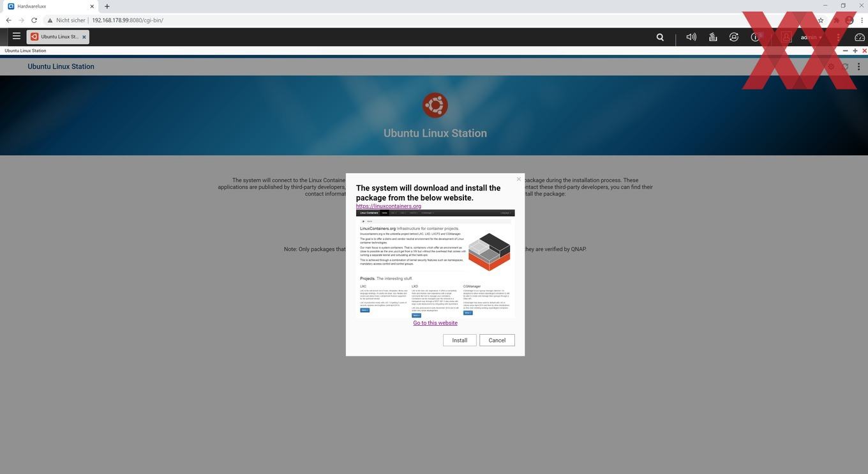Open Ubuntu Linux Station more options (three dots)

click(x=858, y=66)
